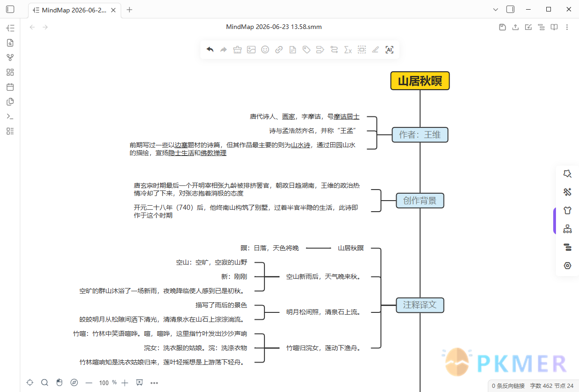Open the emoji icon picker
Image resolution: width=579 pixels, height=392 pixels.
265,50
